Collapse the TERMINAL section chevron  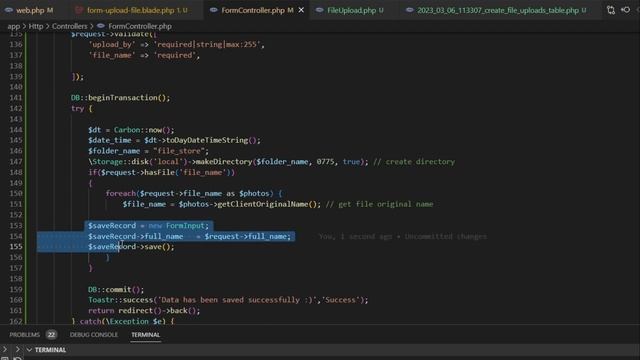(x=29, y=350)
